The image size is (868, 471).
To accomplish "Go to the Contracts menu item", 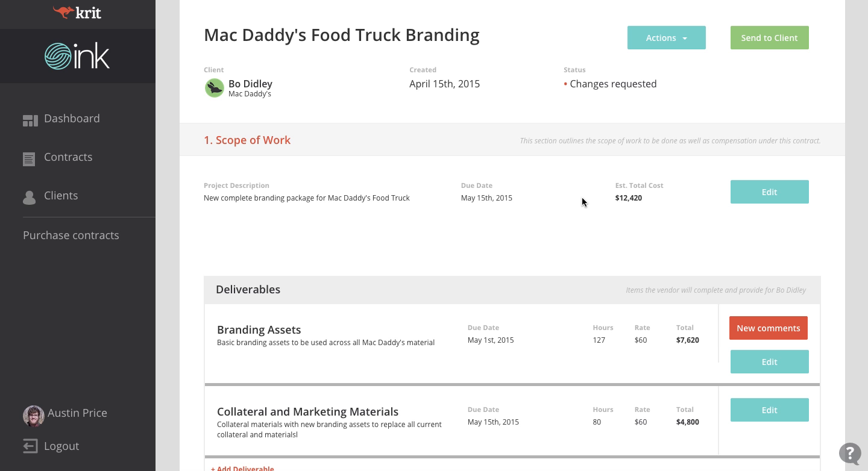I will (68, 157).
